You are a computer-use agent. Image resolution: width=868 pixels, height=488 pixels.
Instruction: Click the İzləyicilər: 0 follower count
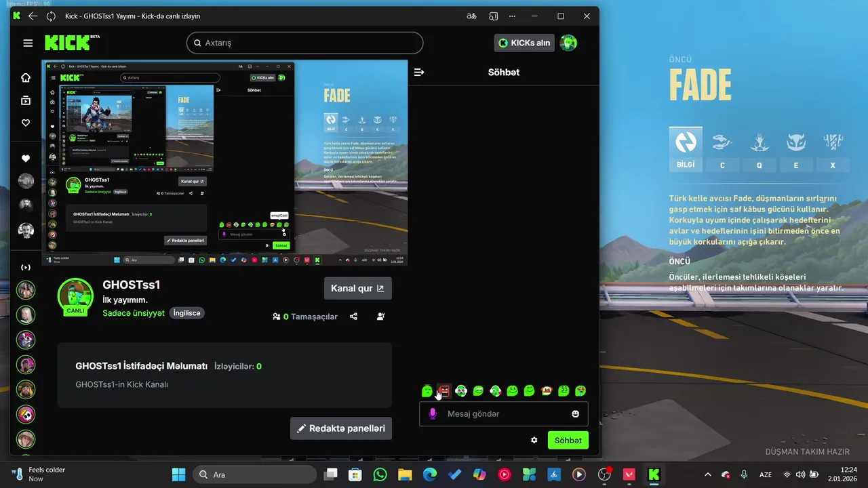237,366
